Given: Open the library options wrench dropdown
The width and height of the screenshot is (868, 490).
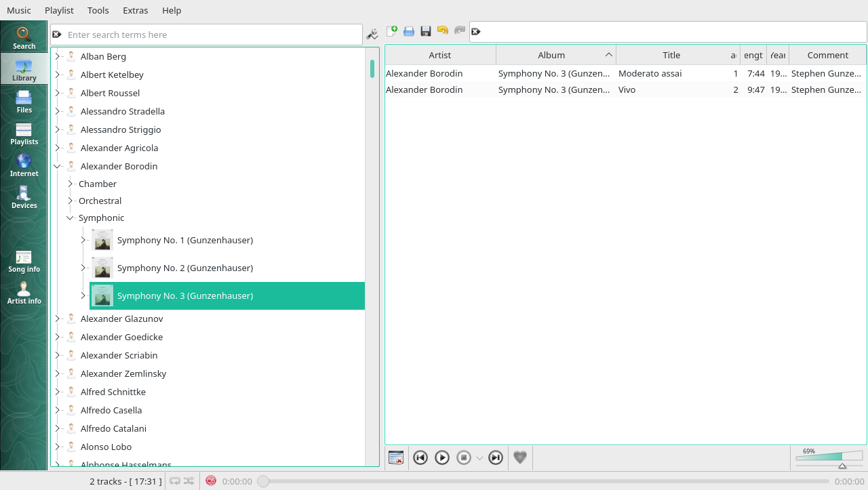Looking at the screenshot, I should coord(372,35).
